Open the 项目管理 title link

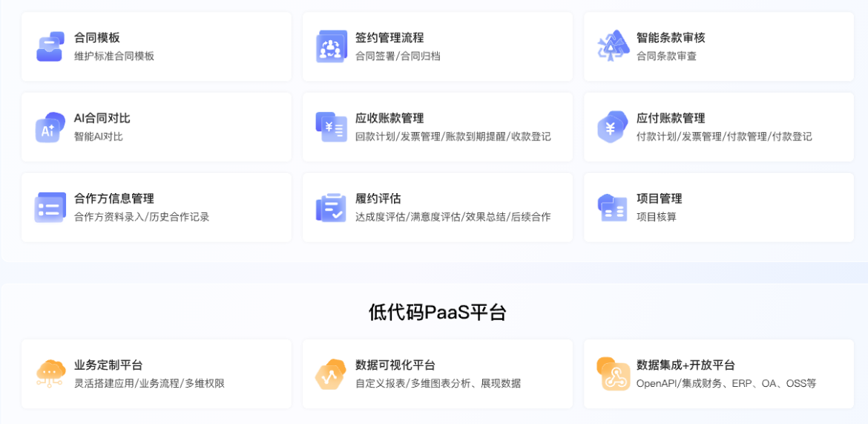659,198
